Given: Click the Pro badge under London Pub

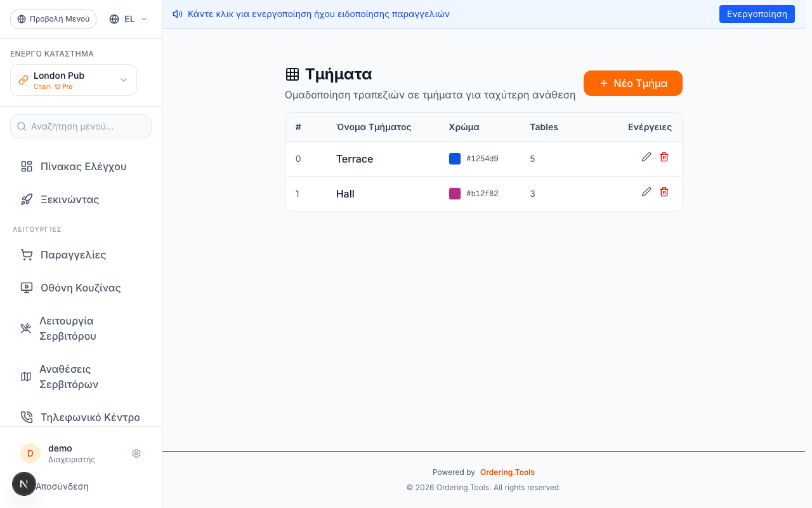Looking at the screenshot, I should pos(63,86).
